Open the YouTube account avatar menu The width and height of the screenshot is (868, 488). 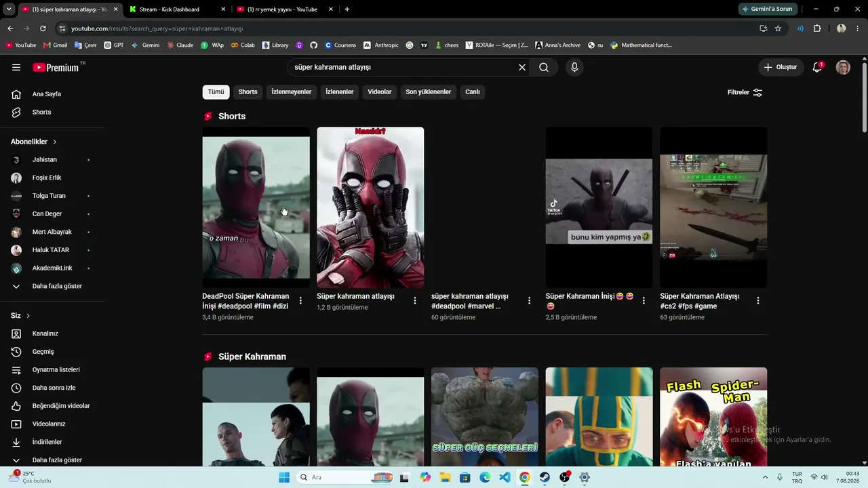tap(843, 67)
